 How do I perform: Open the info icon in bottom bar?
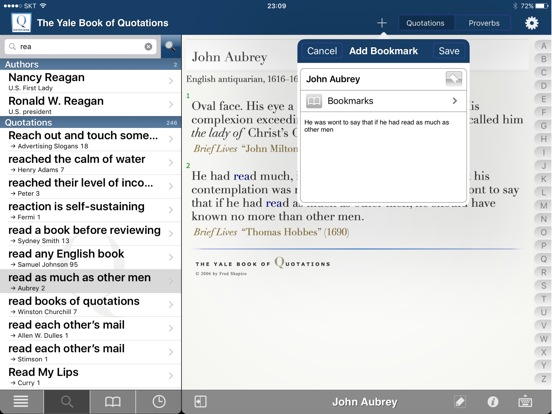coord(493,401)
